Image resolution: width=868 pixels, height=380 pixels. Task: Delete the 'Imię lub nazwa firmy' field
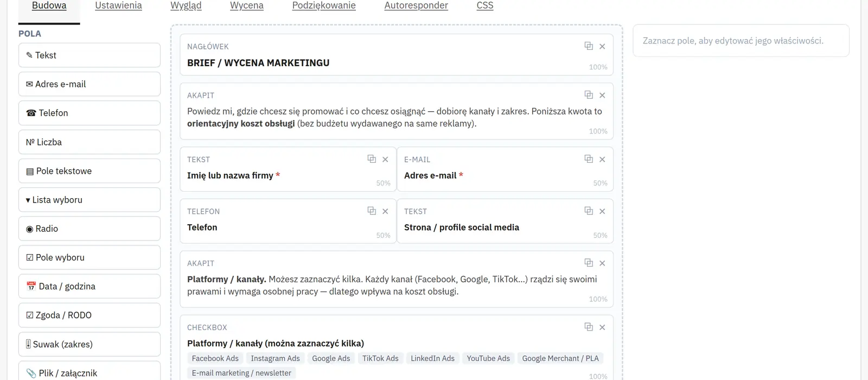coord(385,160)
